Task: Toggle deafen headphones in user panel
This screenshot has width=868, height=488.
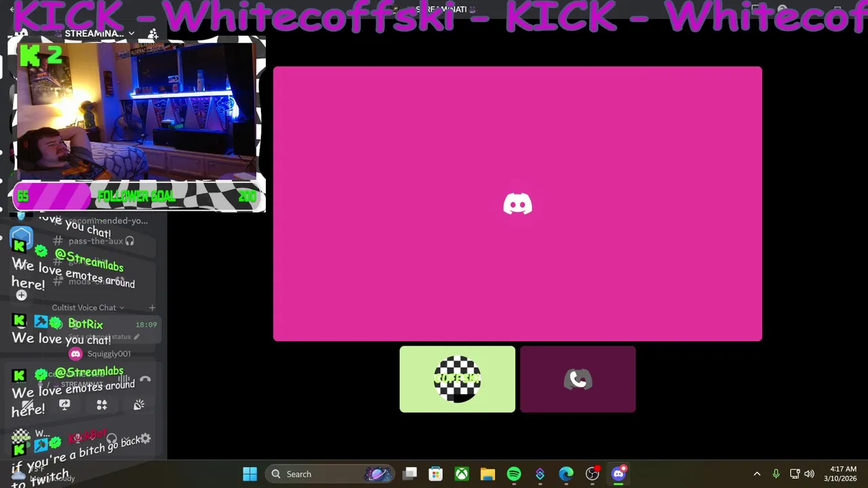Action: pyautogui.click(x=112, y=439)
